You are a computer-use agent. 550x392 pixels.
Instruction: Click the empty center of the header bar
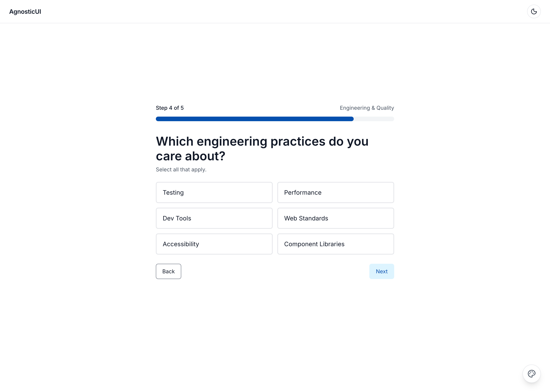coord(275,12)
